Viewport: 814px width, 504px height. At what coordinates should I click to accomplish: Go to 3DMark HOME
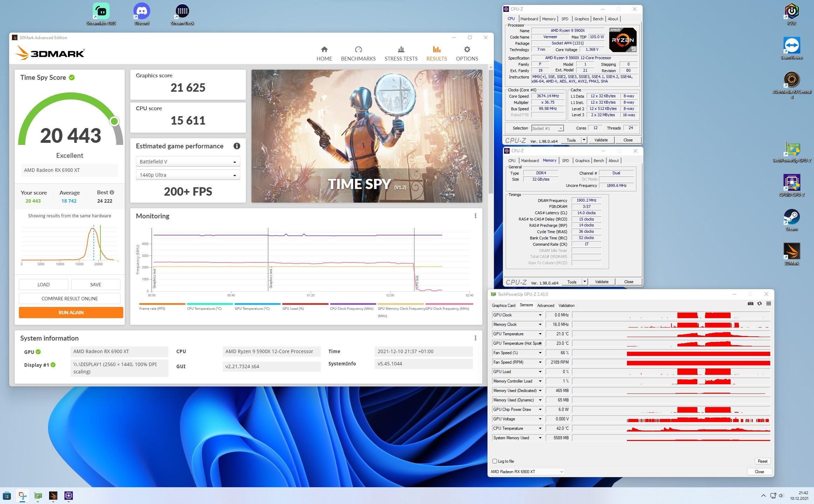point(324,54)
